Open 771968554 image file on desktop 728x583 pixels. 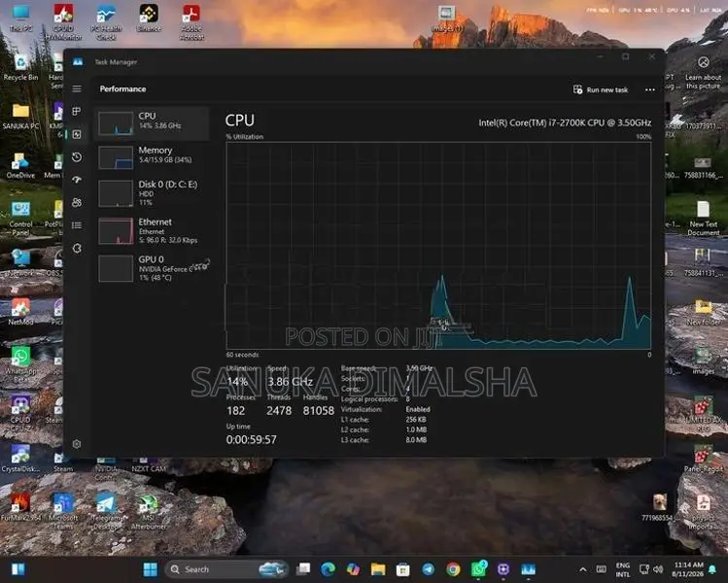(x=659, y=507)
